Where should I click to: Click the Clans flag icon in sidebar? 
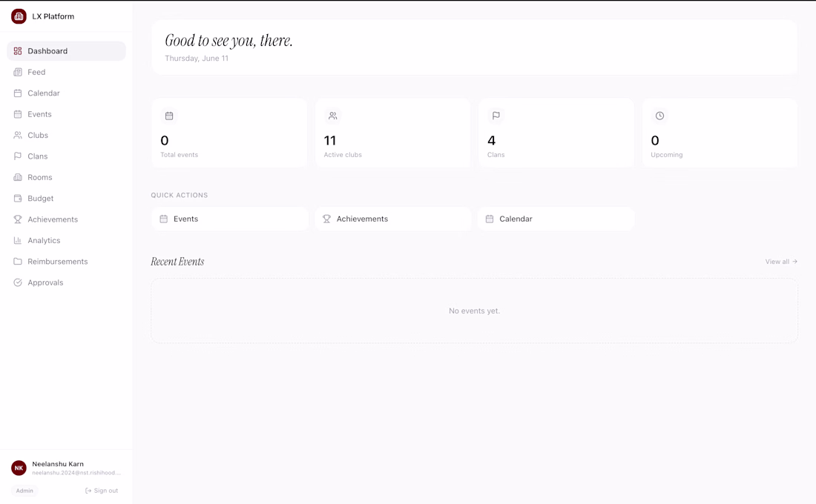tap(18, 156)
